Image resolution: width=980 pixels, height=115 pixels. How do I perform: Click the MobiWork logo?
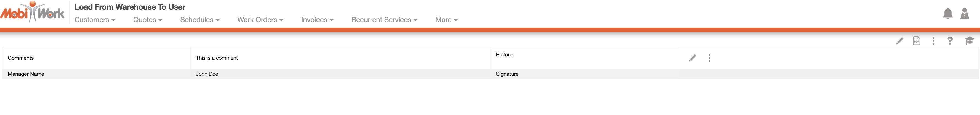[32, 12]
